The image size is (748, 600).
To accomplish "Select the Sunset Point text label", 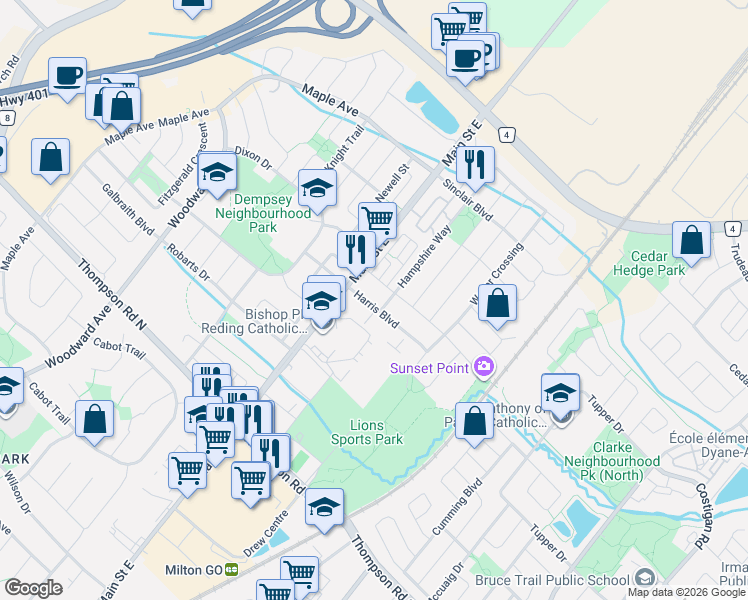I will pyautogui.click(x=429, y=368).
